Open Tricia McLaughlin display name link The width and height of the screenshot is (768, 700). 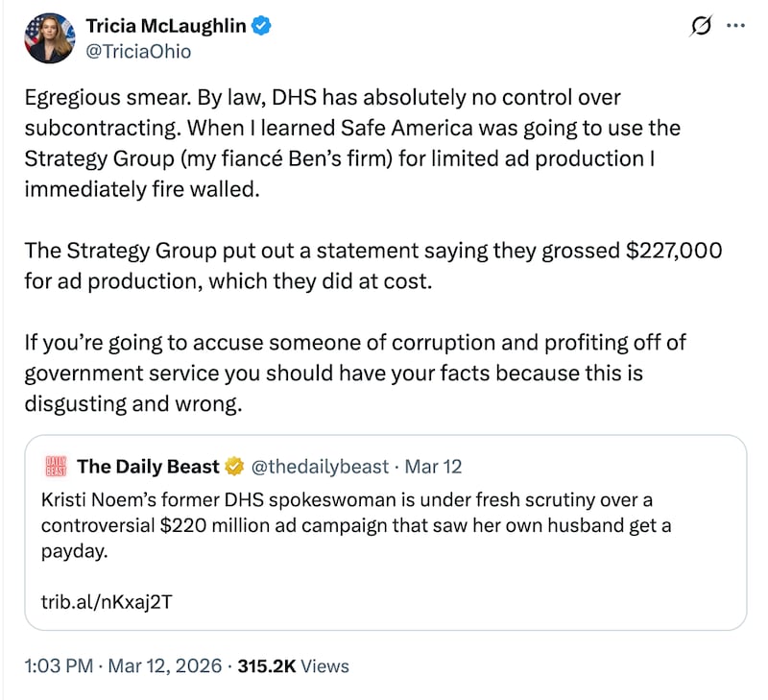click(x=167, y=27)
